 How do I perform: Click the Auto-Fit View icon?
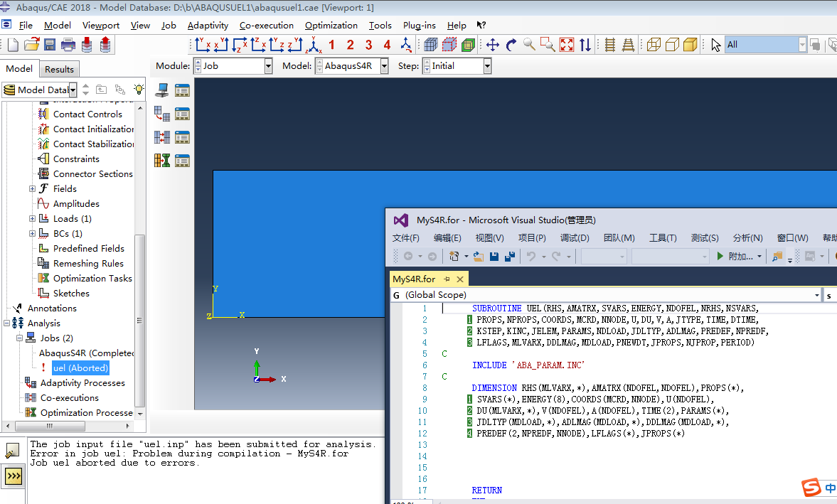(567, 45)
